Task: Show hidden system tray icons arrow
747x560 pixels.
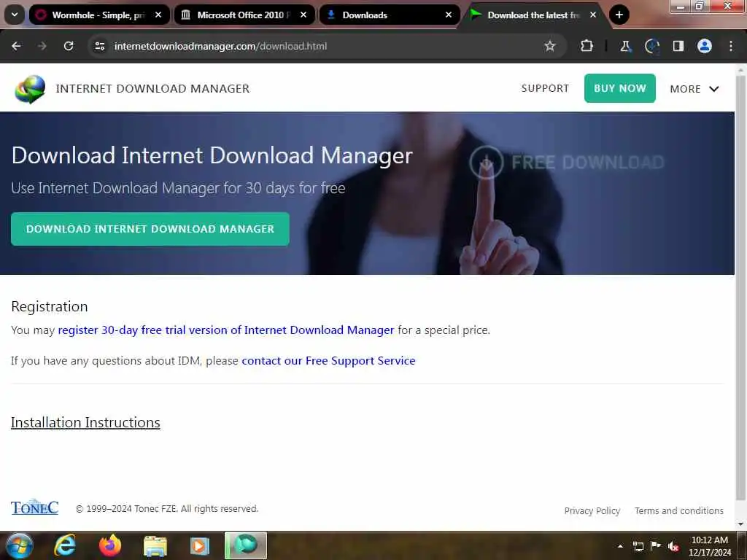Action: [x=620, y=546]
